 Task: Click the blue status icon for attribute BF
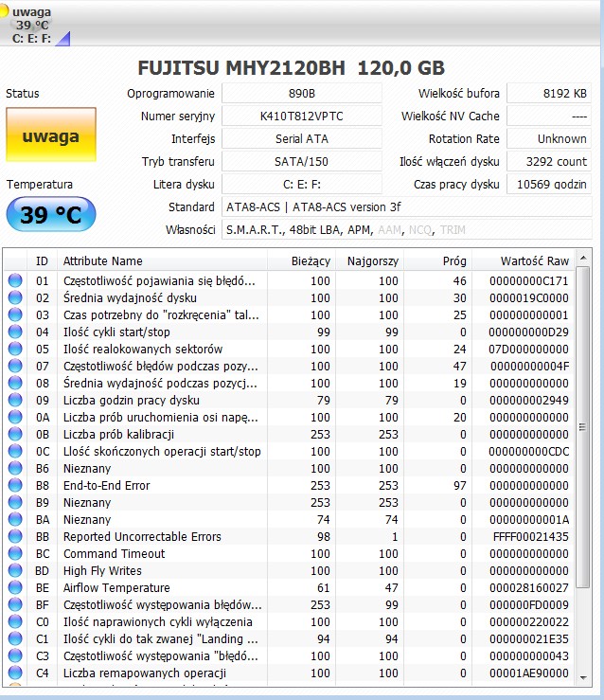15,604
